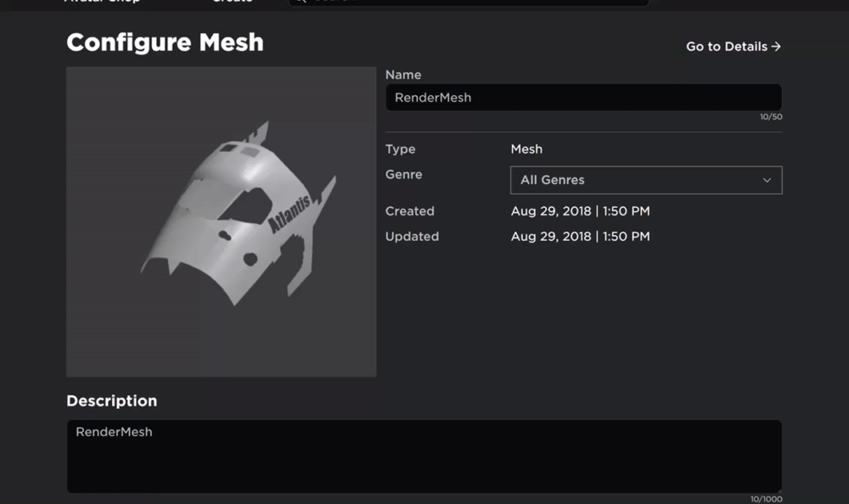Click the Description section heading
Screen dimensions: 849x504
coord(111,400)
